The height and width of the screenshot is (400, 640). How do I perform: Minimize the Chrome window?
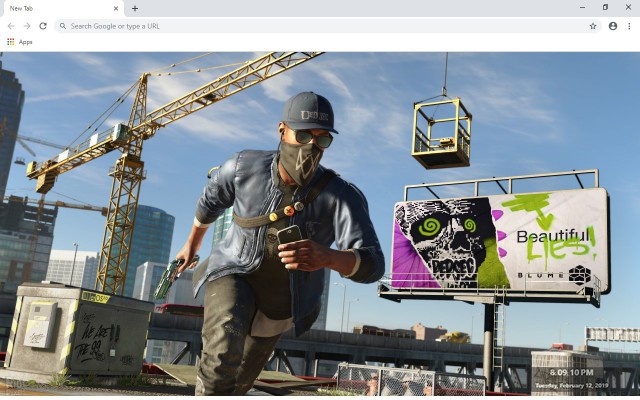582,7
